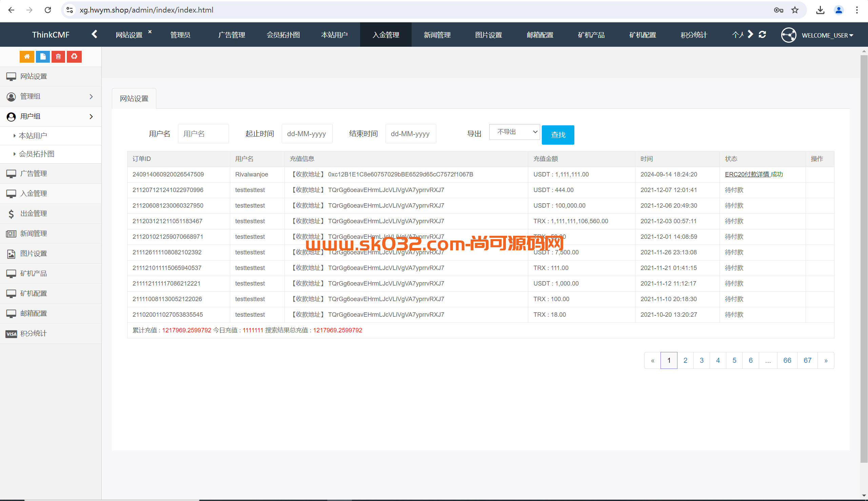868x501 pixels.
Task: Open 网站设置 in the sidebar
Action: click(x=51, y=77)
